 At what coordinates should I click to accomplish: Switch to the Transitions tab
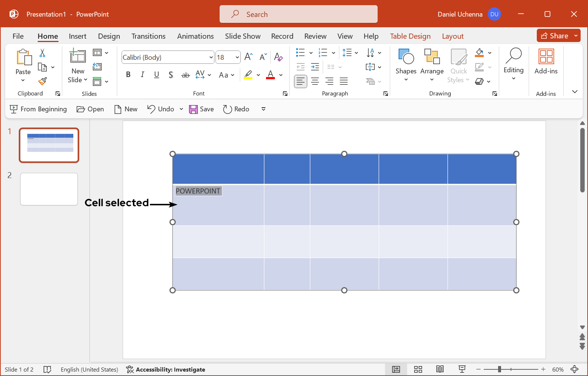pyautogui.click(x=148, y=36)
